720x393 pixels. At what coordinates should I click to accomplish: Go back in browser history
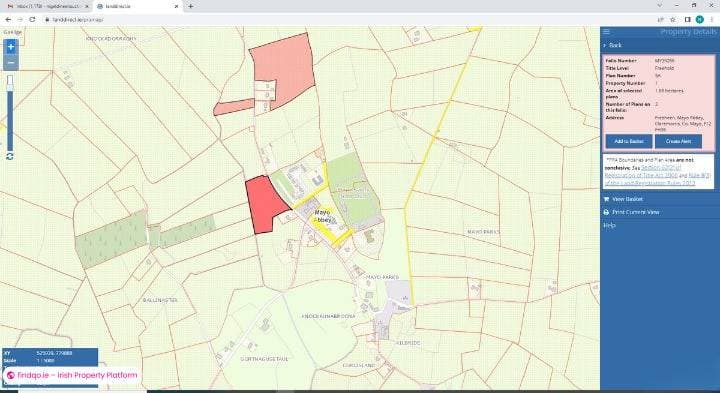pyautogui.click(x=8, y=20)
